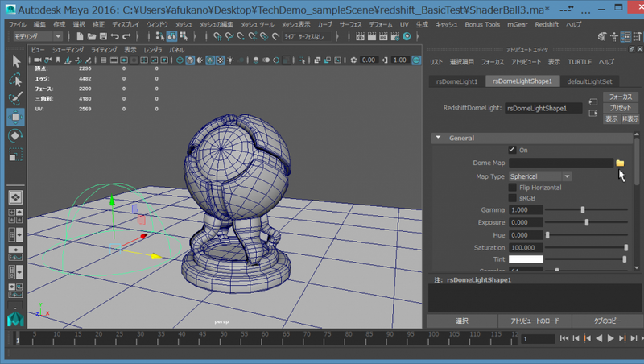Open the モデリング menu set dropdown
The height and width of the screenshot is (364, 644).
[x=37, y=36]
